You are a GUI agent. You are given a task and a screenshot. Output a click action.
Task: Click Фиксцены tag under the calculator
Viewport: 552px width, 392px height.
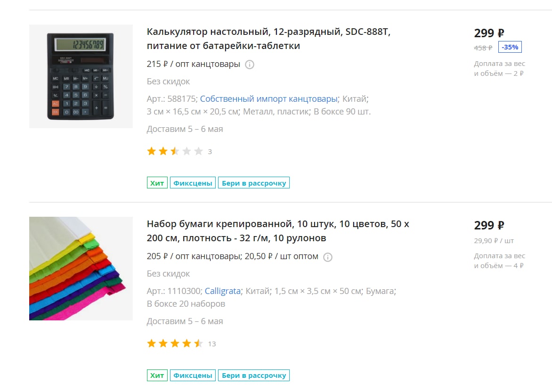193,183
